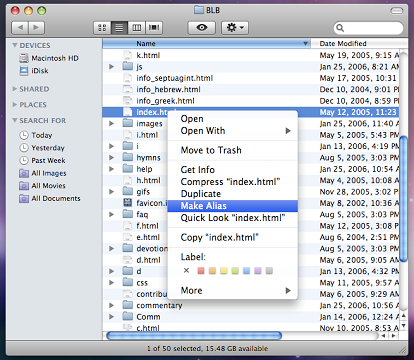414x360 pixels.
Task: Choose Get Info from the context menu
Action: click(233, 170)
